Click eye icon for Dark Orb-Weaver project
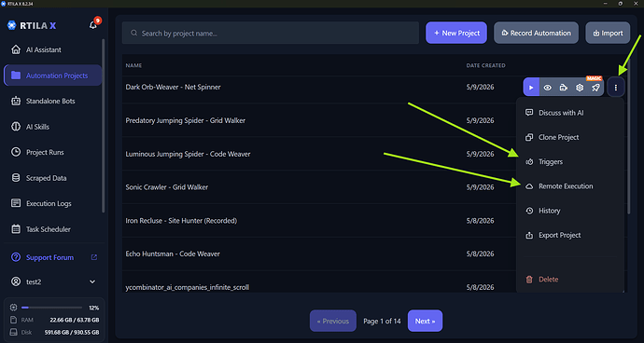 [x=548, y=88]
